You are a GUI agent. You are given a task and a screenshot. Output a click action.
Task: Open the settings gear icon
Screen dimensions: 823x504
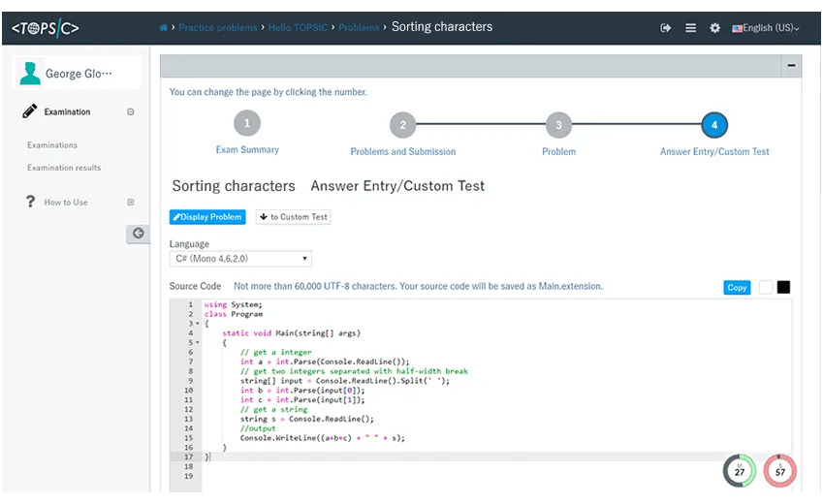click(x=715, y=28)
